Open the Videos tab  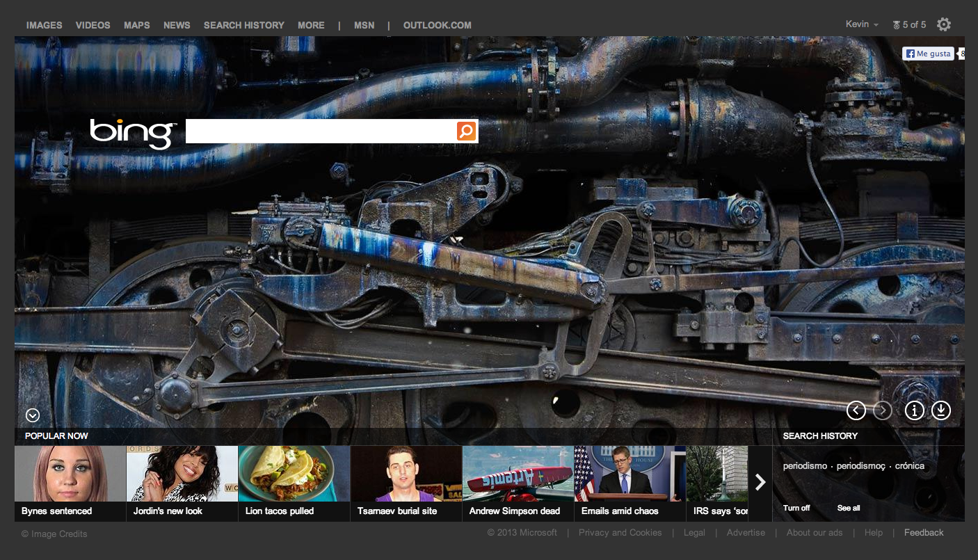coord(93,25)
